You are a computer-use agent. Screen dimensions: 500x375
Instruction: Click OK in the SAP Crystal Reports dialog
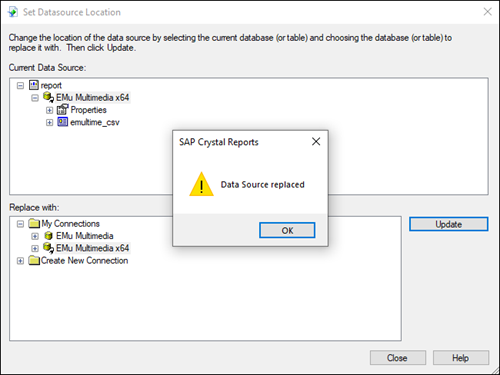[x=287, y=230]
